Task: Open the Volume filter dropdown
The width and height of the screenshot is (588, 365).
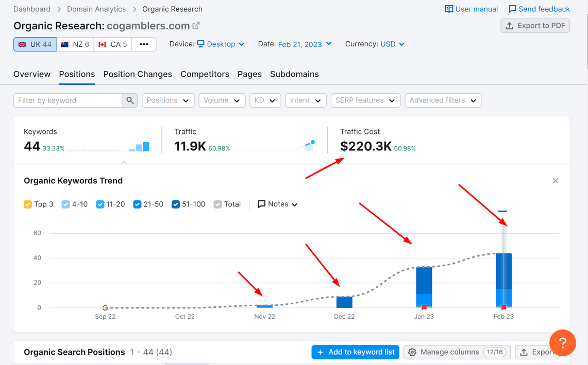Action: point(222,100)
